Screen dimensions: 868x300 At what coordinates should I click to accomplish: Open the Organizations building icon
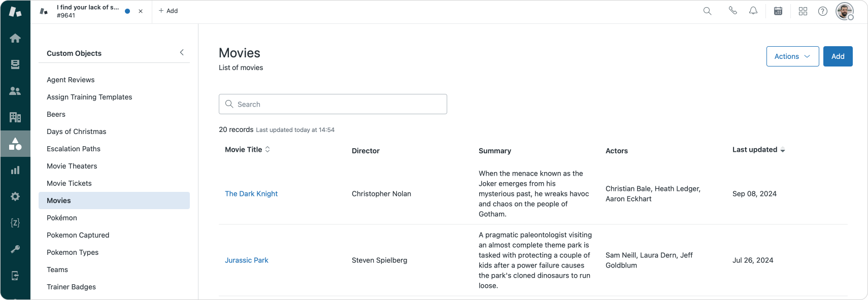(x=15, y=117)
